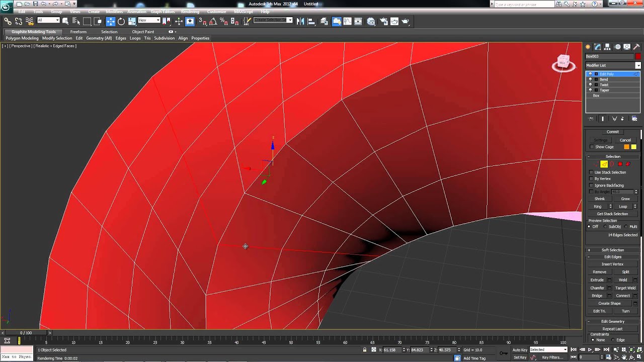Select the Bind to Space Warp tool
Screen dimensions: 644x362
pos(30,21)
